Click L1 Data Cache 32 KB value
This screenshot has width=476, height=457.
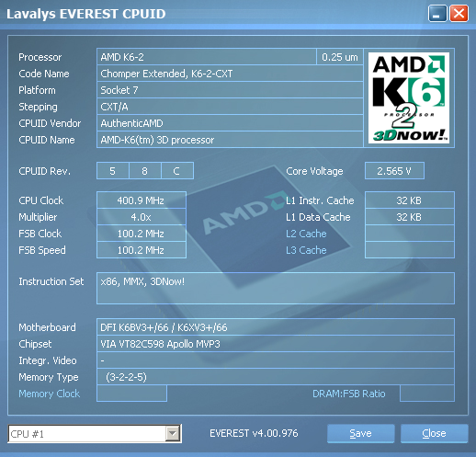pos(410,217)
